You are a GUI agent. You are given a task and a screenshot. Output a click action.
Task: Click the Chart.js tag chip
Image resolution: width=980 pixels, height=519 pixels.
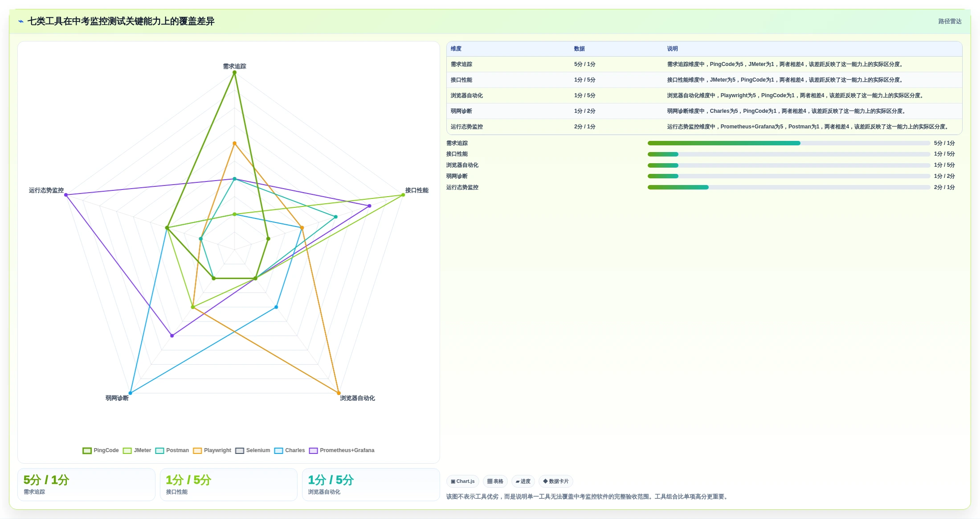tap(463, 482)
